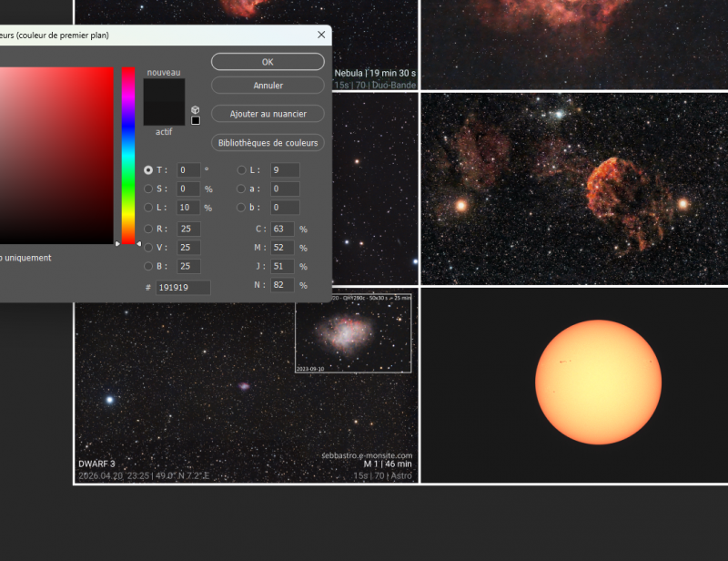Pick a color in the saturation field
Screen dimensions: 728x561
(x=56, y=155)
